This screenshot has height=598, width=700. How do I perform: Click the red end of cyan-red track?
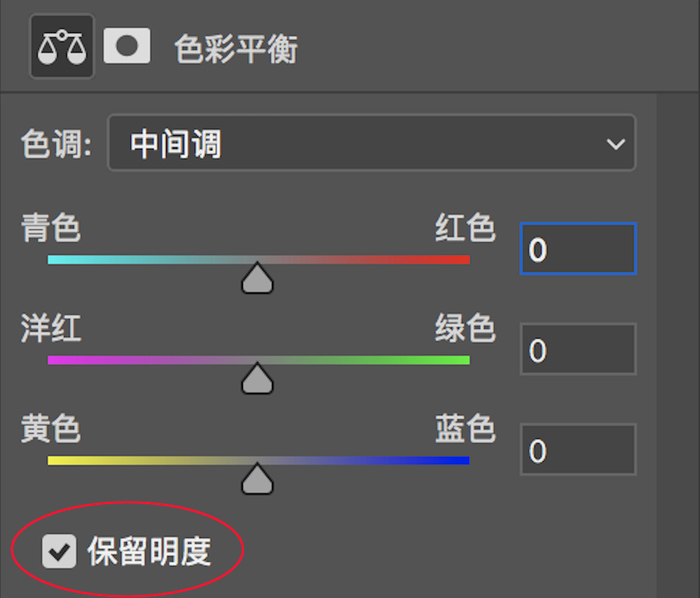[x=460, y=260]
